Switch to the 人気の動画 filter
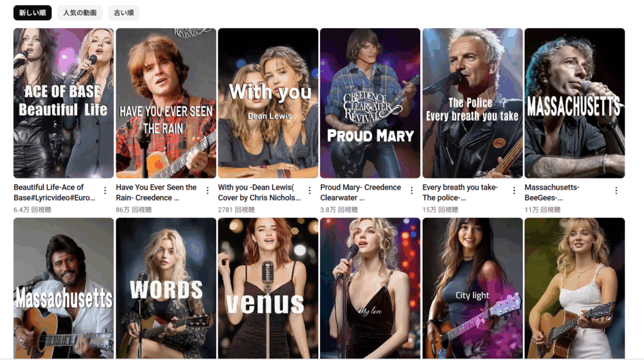 [x=80, y=13]
